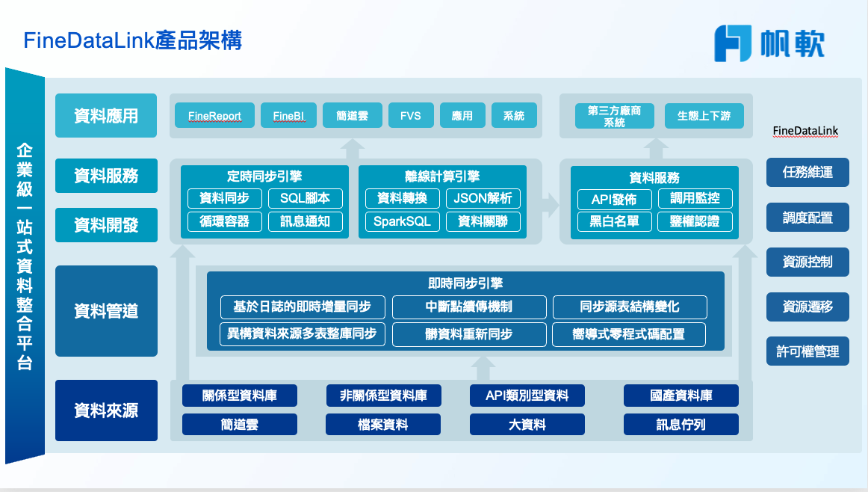The image size is (868, 492).
Task: Select the 資料服務 heading above API發佈
Action: [654, 178]
